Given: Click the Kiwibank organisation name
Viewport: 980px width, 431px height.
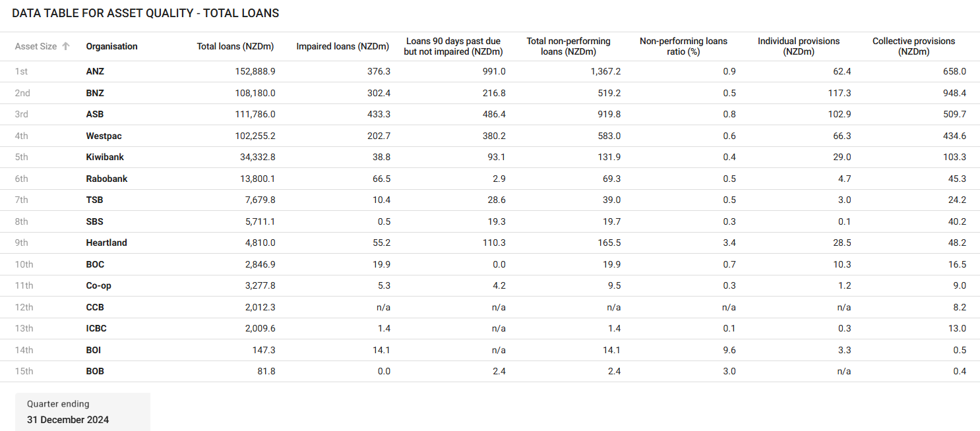Looking at the screenshot, I should [105, 157].
